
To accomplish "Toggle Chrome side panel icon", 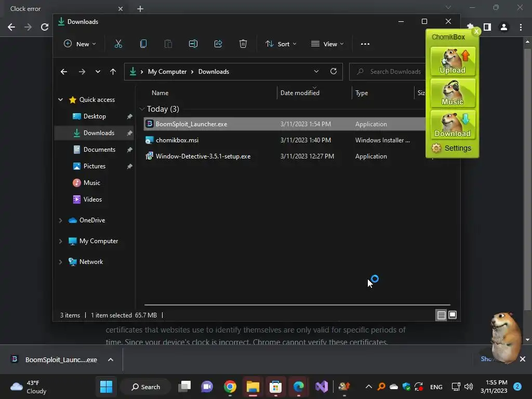I will pyautogui.click(x=487, y=27).
